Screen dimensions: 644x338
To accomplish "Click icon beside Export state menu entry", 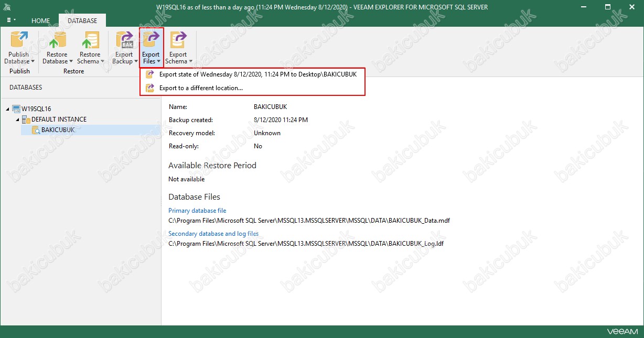I will tap(150, 74).
